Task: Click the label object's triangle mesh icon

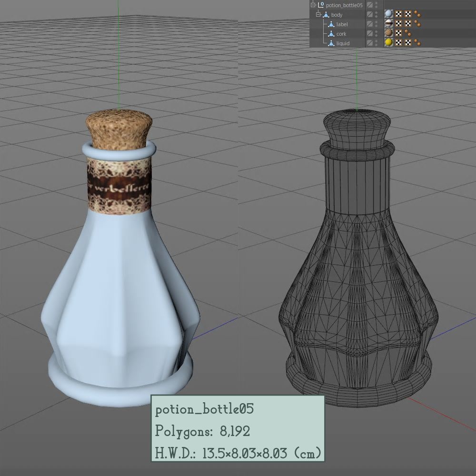Action: 332,24
